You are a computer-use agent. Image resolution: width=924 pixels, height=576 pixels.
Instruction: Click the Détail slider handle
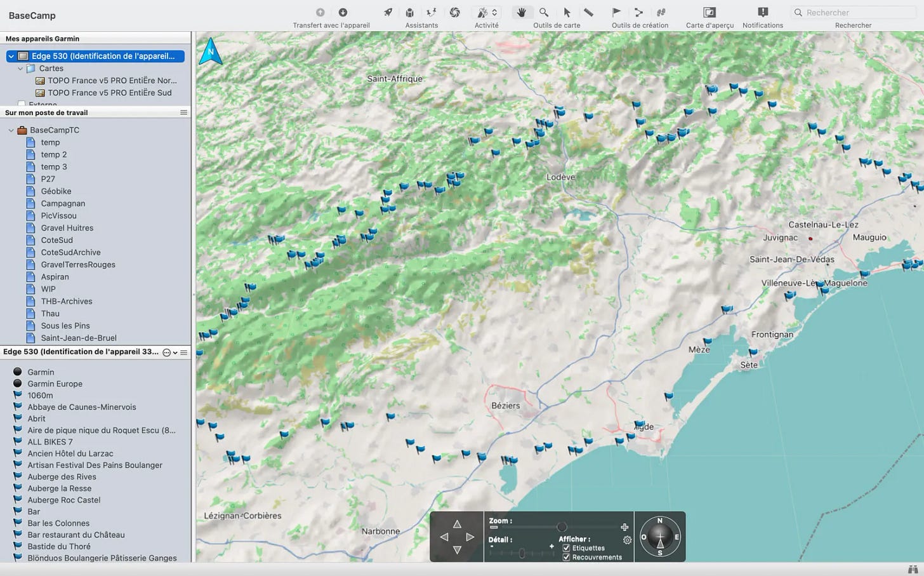pos(522,553)
